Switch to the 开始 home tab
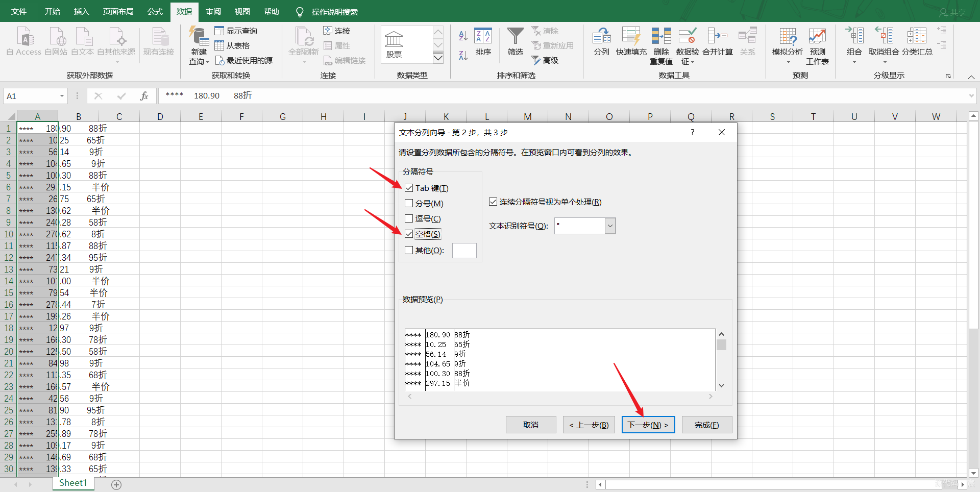 52,11
